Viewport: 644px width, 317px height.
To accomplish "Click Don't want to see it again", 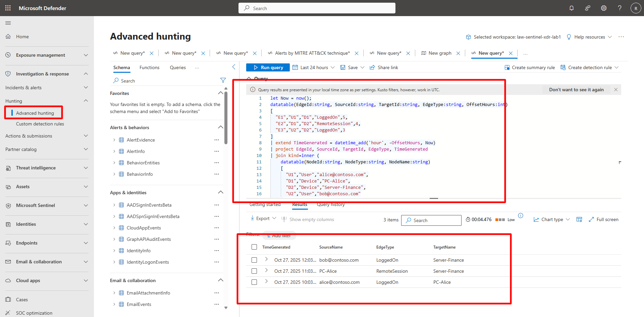I will (576, 90).
